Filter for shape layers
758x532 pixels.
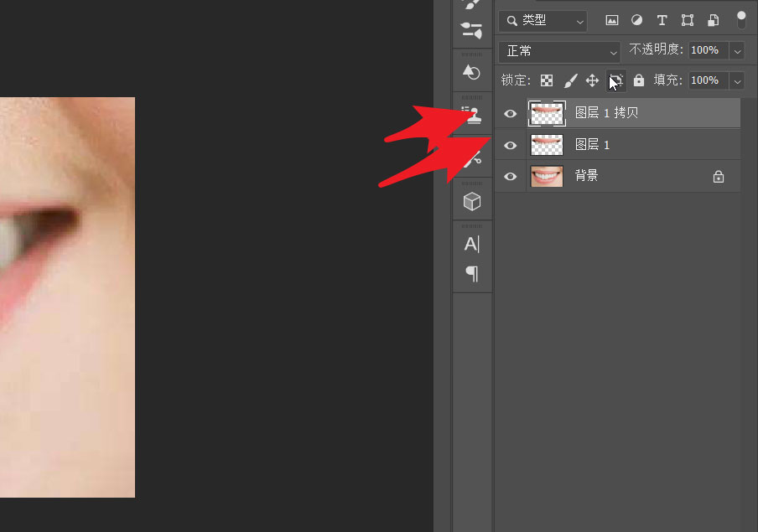(688, 20)
